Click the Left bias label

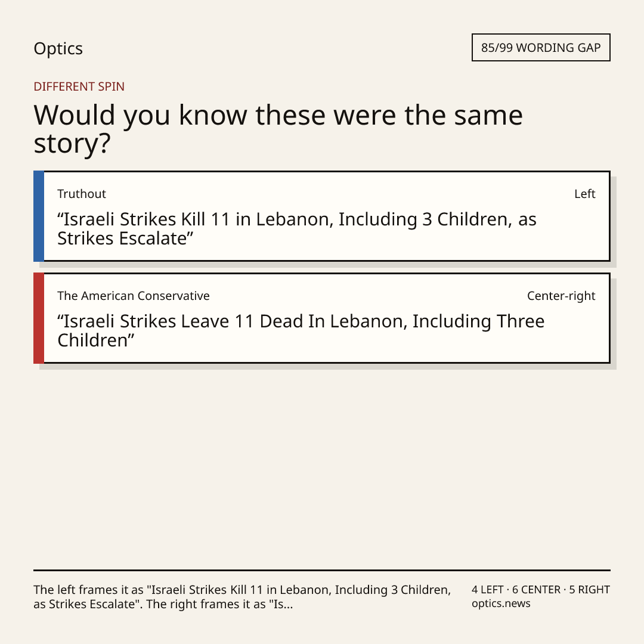pyautogui.click(x=585, y=194)
